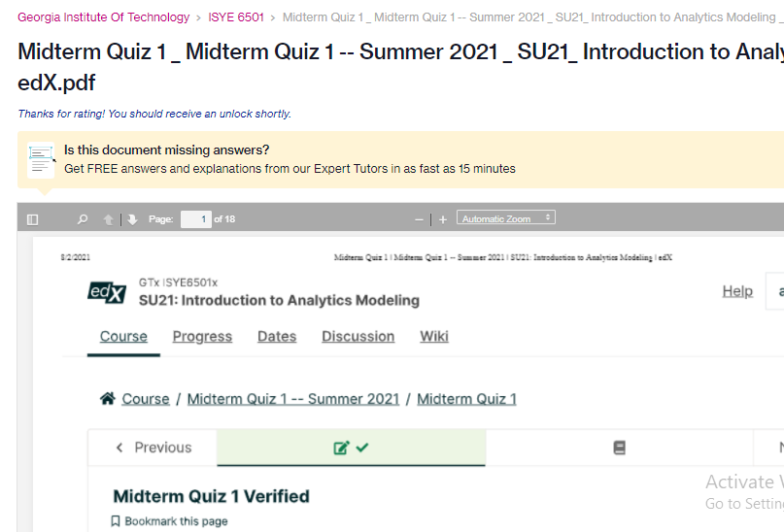Zoom in using the plus icon
This screenshot has width=784, height=532.
(x=442, y=219)
